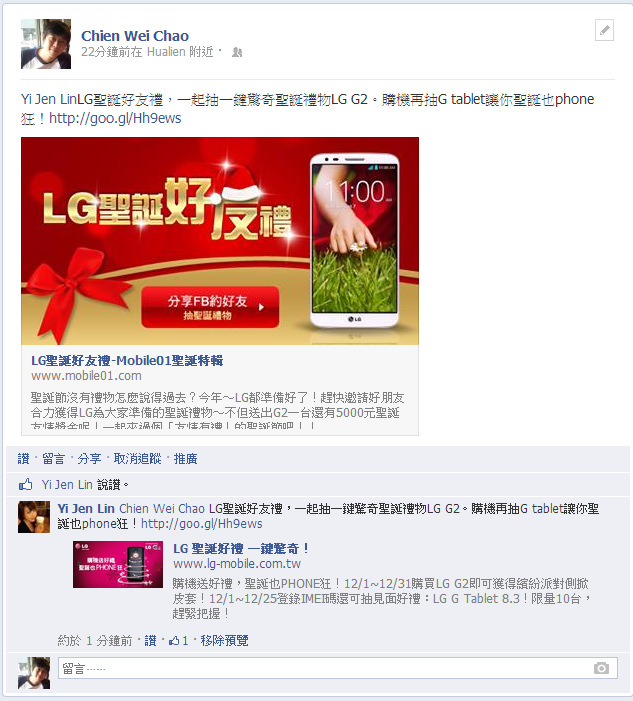Share the post via 分享

(x=89, y=459)
